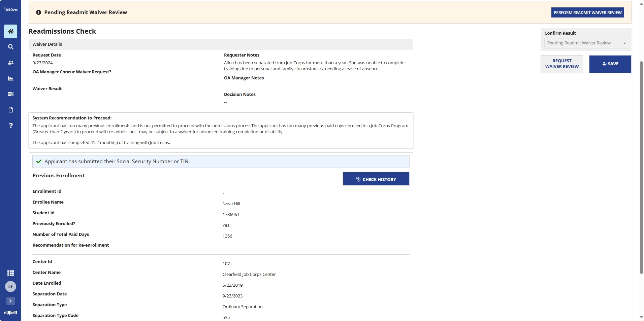Viewport: 644px width, 321px height.
Task: Open the area chart reports icon
Action: pos(11,78)
